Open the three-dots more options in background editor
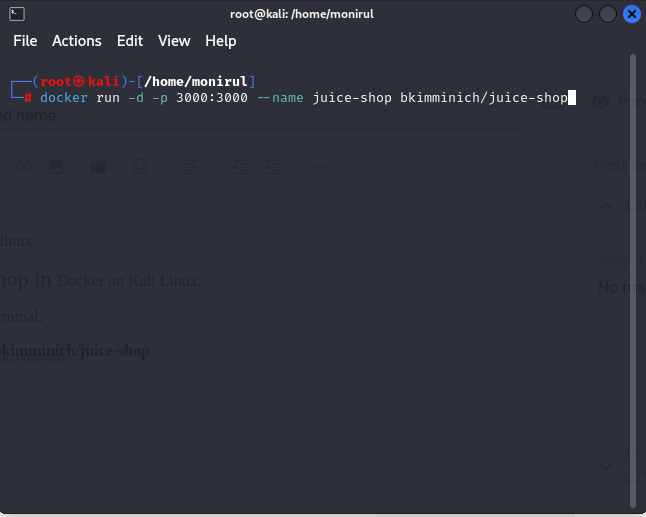The height and width of the screenshot is (517, 646). pos(318,166)
